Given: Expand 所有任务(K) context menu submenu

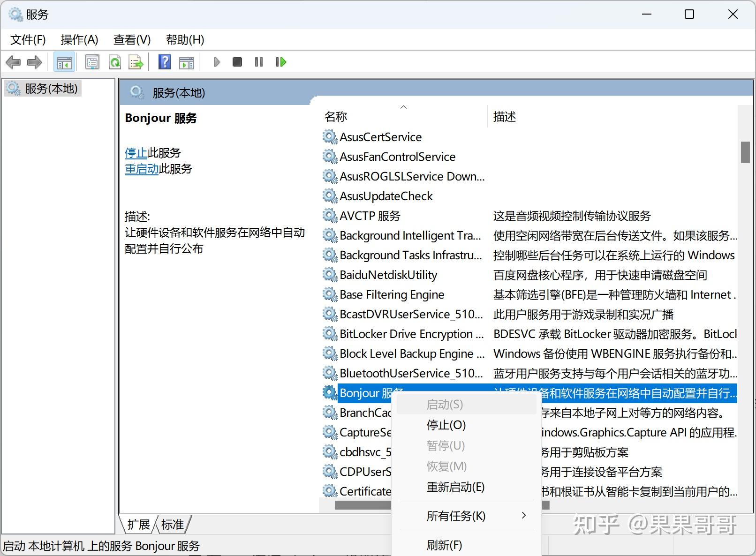Looking at the screenshot, I should coord(455,515).
